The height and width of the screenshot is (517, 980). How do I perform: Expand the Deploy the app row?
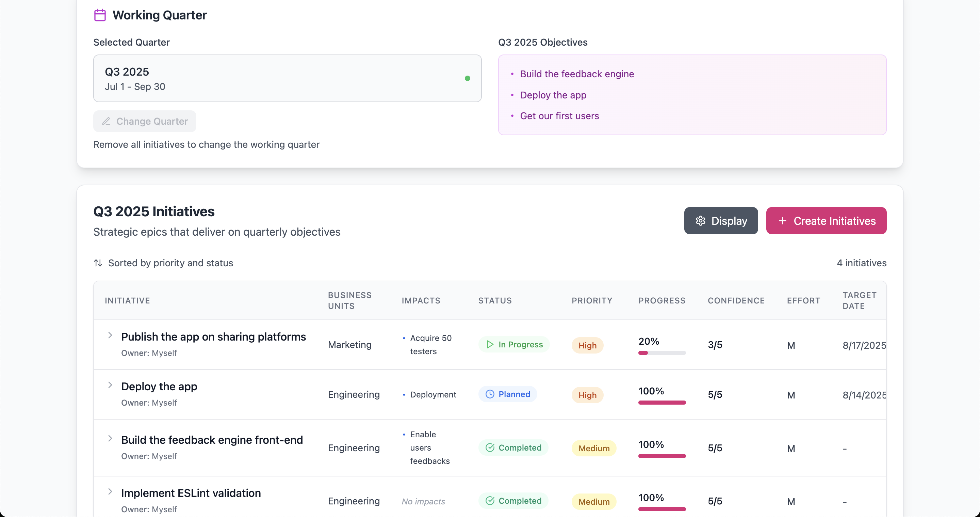click(x=110, y=385)
